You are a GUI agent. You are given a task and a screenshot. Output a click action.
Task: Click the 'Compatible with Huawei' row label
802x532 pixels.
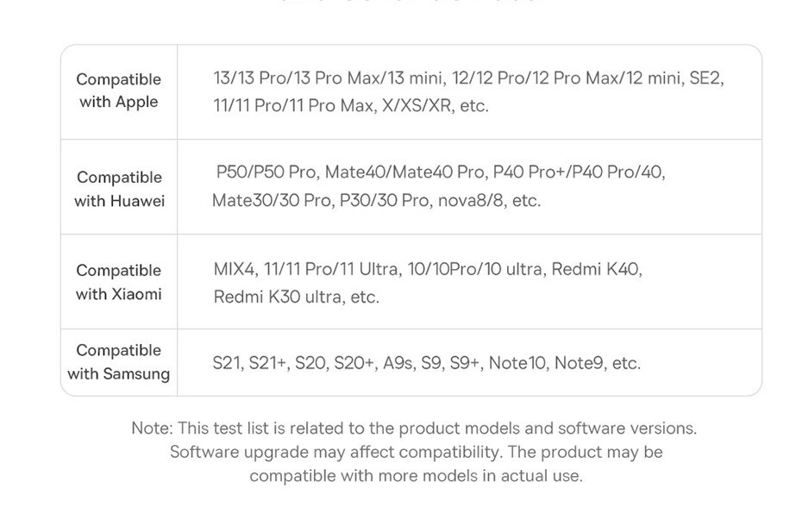(x=119, y=189)
